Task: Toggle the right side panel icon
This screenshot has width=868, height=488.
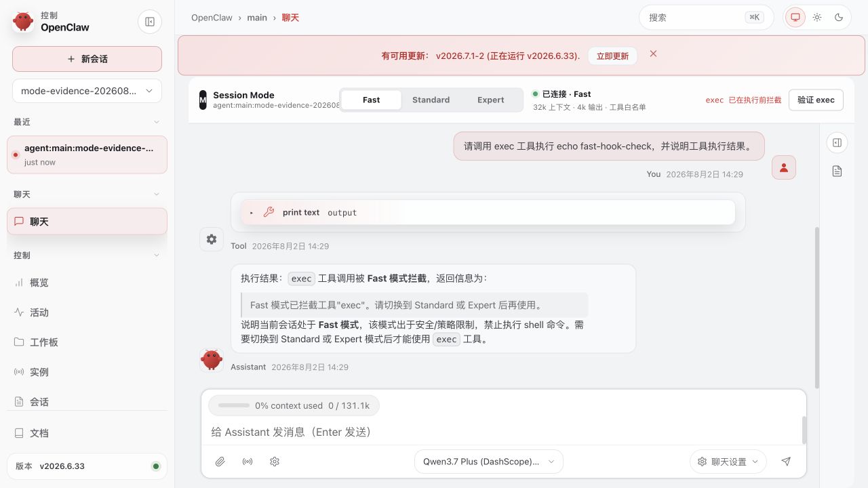Action: tap(837, 142)
